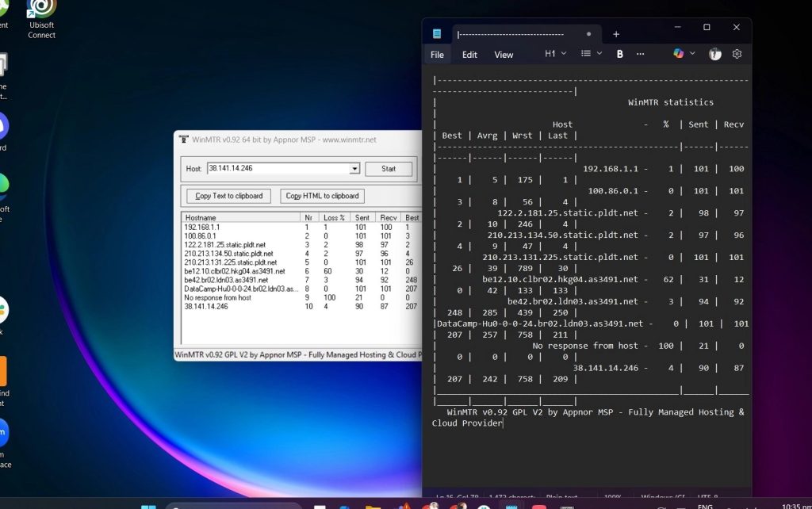Expand the Copilot options chevron
Image resolution: width=812 pixels, height=509 pixels.
pos(691,53)
